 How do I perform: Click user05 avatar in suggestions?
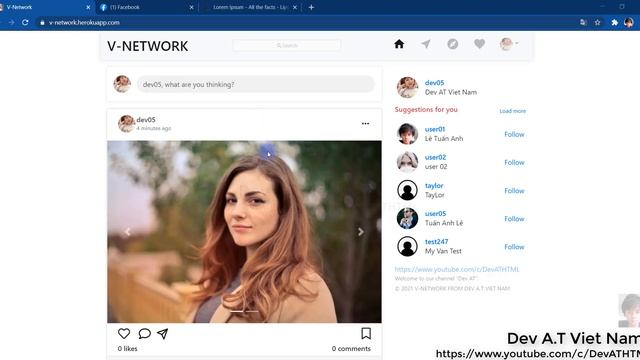coord(407,218)
